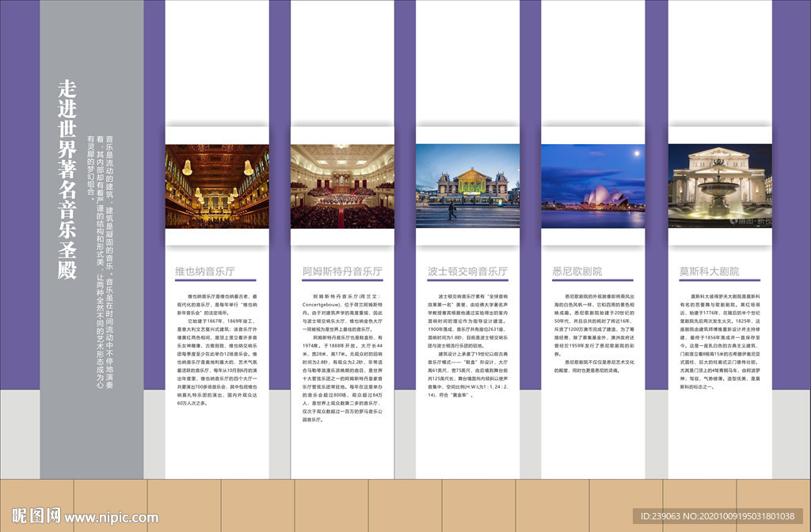This screenshot has width=811, height=532.
Task: Click the heading 莫斯科大剧院
Action: (709, 272)
